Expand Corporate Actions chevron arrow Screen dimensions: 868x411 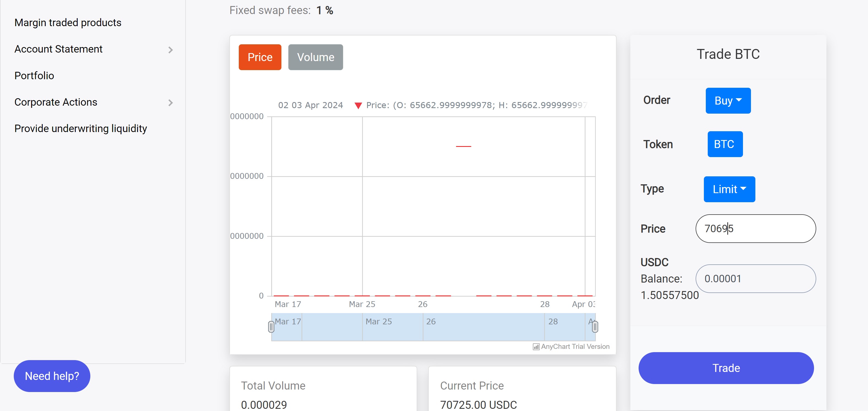[x=170, y=103]
